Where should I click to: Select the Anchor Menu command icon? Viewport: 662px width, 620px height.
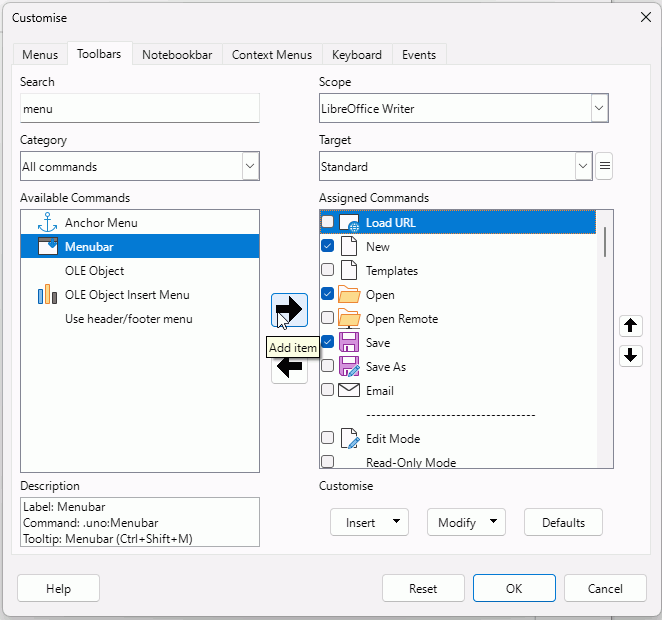(47, 223)
